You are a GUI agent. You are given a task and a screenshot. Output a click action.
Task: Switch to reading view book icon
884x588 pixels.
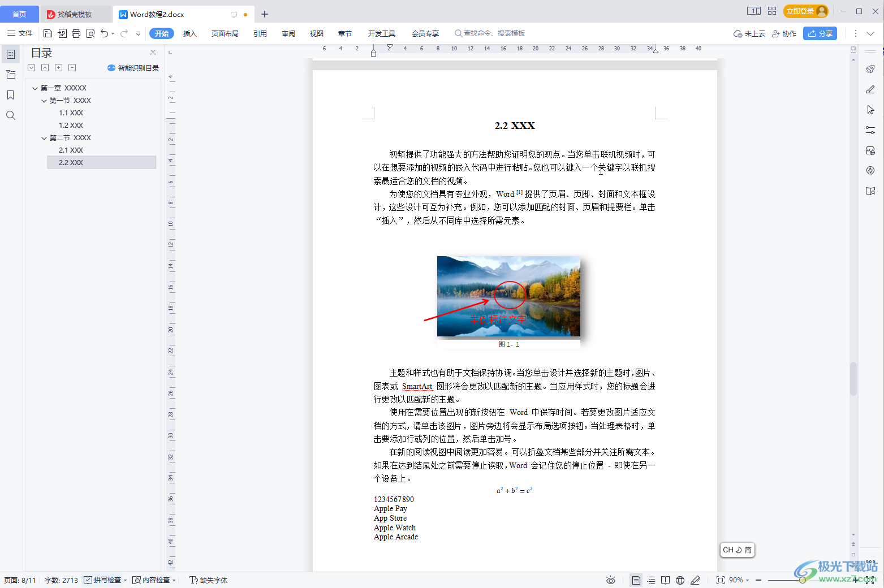pyautogui.click(x=666, y=580)
